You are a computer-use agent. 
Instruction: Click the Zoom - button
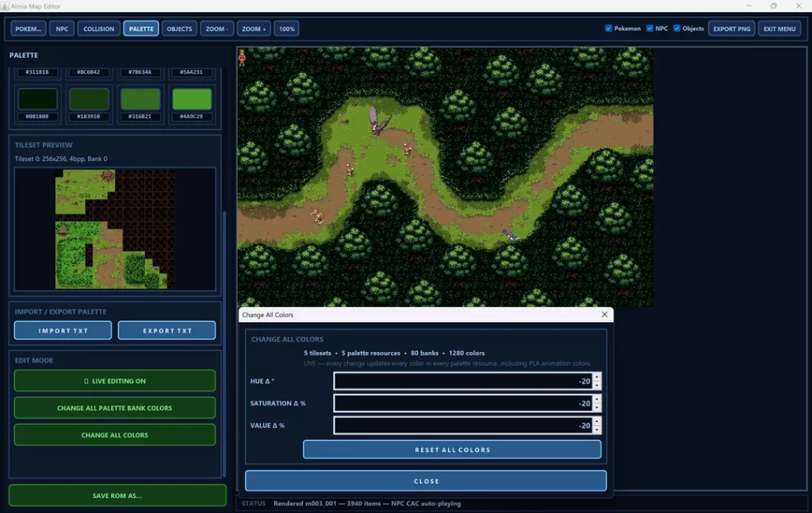click(x=216, y=29)
